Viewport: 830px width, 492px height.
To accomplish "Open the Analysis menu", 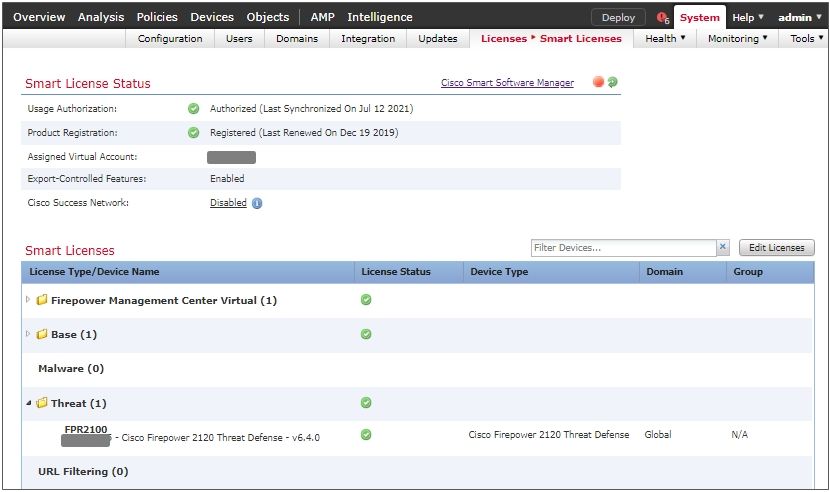I will click(101, 17).
